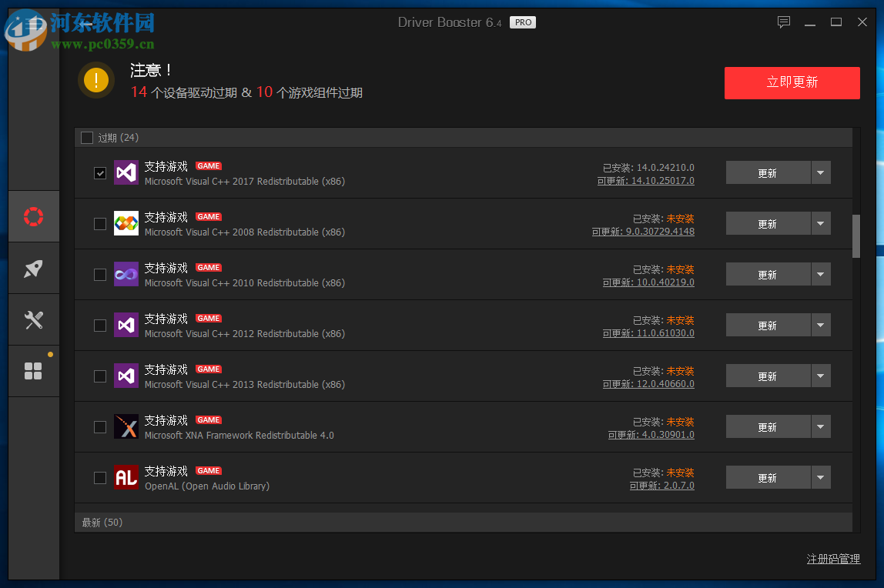The image size is (884, 588).
Task: Open 注册码管理 link at bottom right
Action: [833, 559]
